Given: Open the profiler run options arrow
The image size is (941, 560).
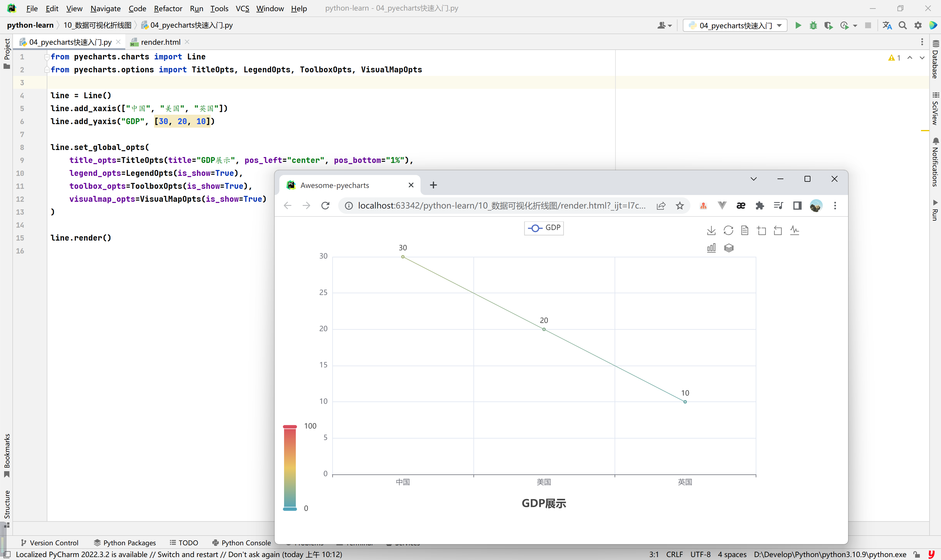Looking at the screenshot, I should tap(855, 26).
